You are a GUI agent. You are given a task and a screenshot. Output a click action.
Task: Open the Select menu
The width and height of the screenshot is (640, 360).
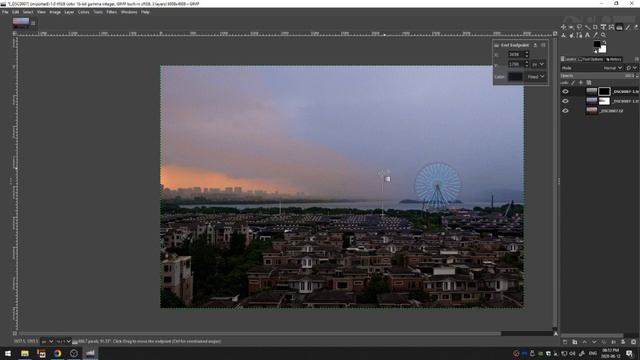click(x=28, y=12)
